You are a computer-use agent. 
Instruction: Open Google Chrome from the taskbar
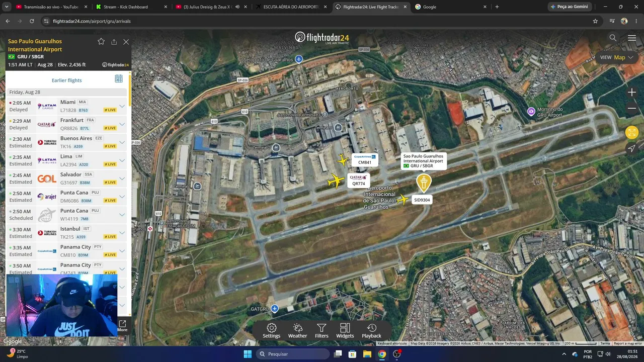click(x=382, y=354)
